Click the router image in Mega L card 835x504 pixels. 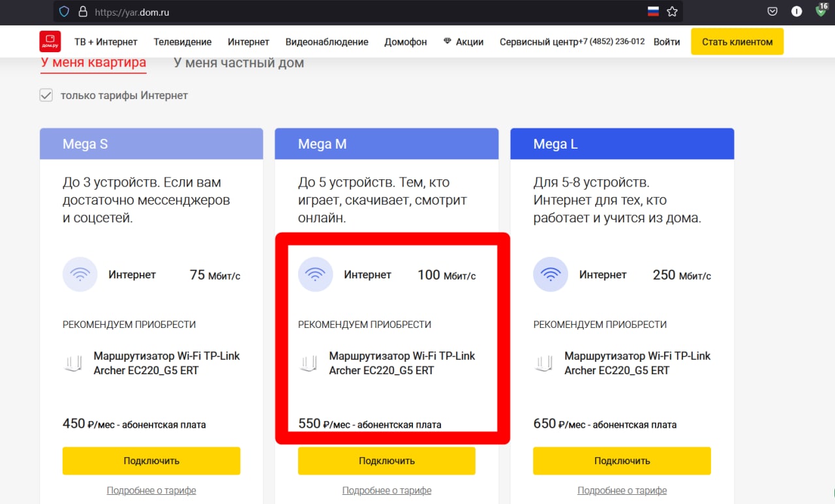[544, 363]
